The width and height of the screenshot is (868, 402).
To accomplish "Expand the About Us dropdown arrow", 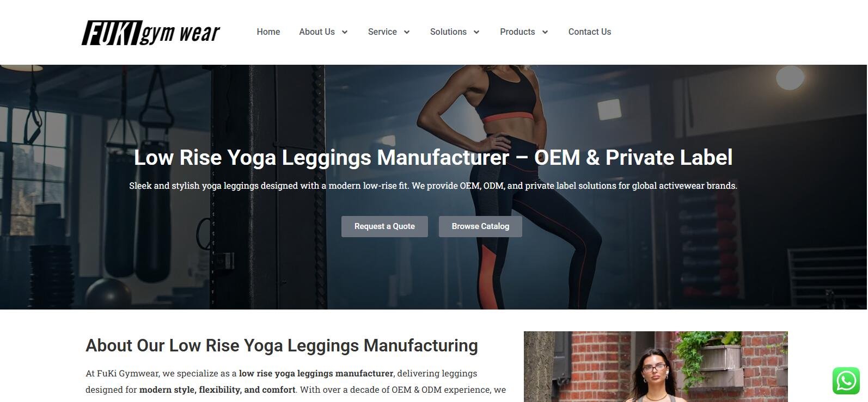I will click(345, 32).
